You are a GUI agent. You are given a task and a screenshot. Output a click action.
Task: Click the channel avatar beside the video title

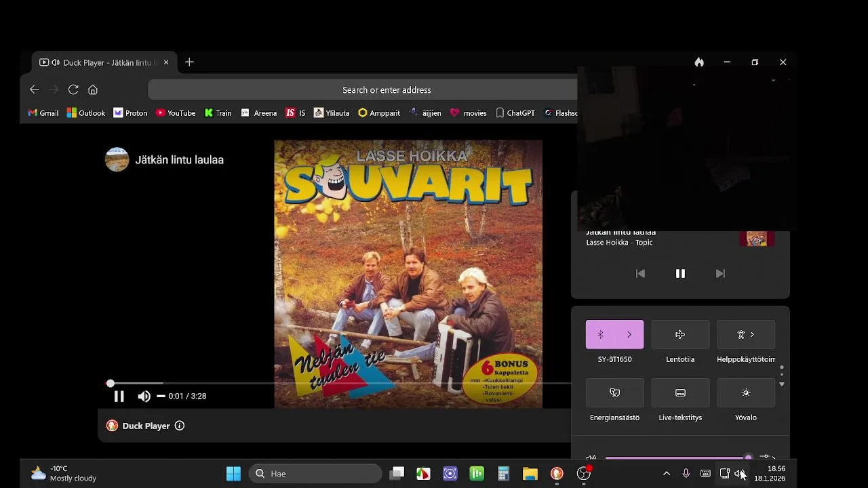point(117,160)
